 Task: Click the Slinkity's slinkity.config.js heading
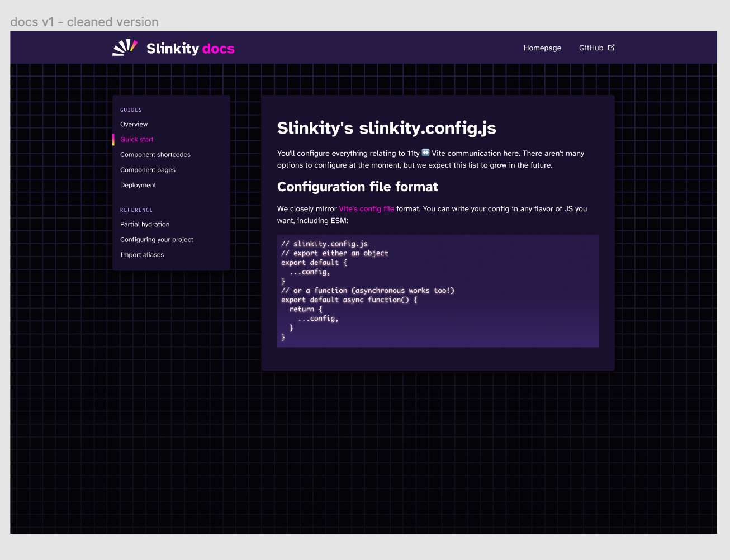coord(387,128)
